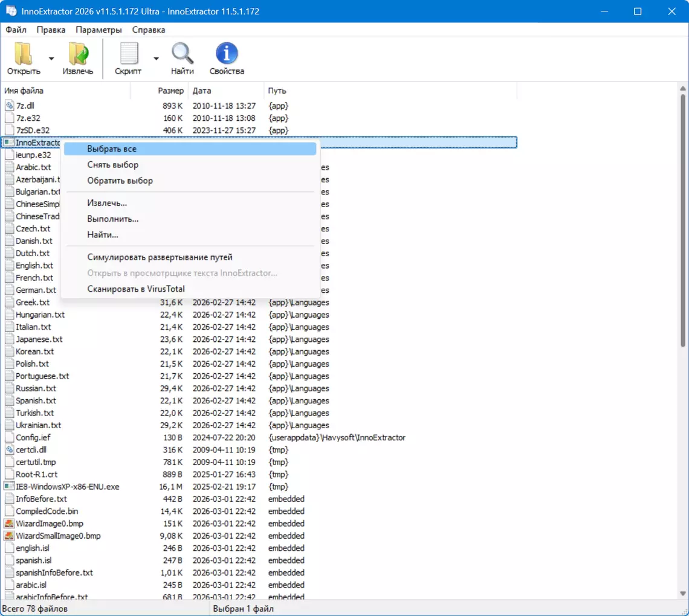The image size is (689, 616).
Task: Click the Открыть folder toolbar icon
Action: click(x=24, y=54)
